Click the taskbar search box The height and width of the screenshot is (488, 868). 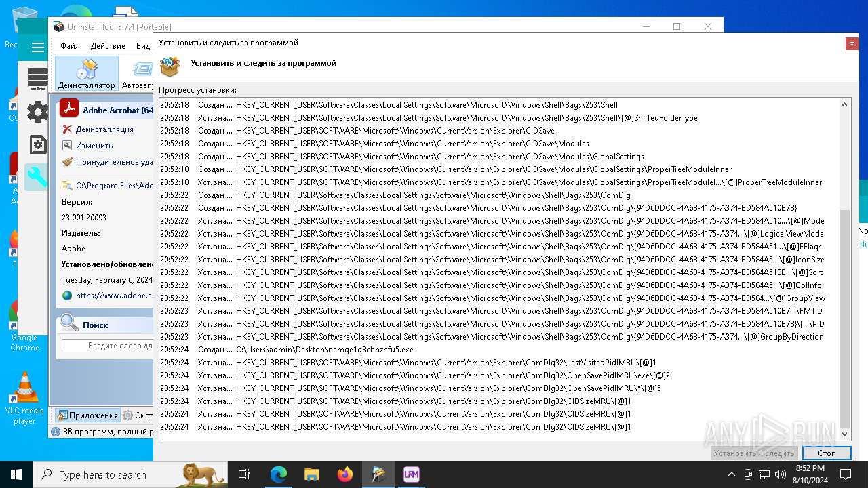tap(131, 474)
